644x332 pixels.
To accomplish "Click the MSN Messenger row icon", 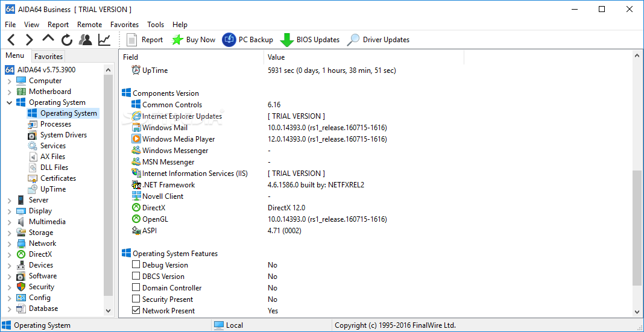I will [x=136, y=161].
